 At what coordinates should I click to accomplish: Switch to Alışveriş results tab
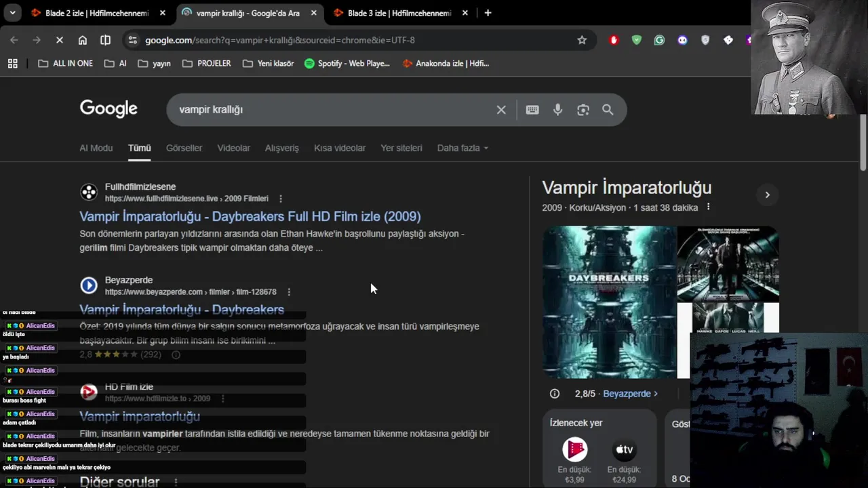pyautogui.click(x=282, y=148)
